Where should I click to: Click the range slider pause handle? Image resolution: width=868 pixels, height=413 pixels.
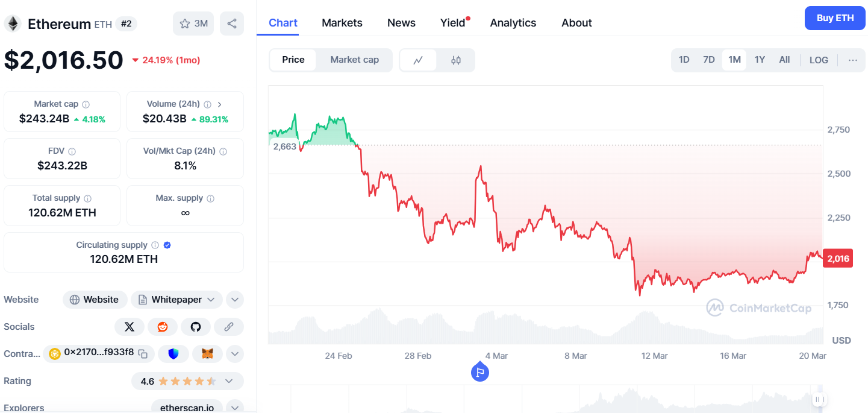(x=818, y=399)
